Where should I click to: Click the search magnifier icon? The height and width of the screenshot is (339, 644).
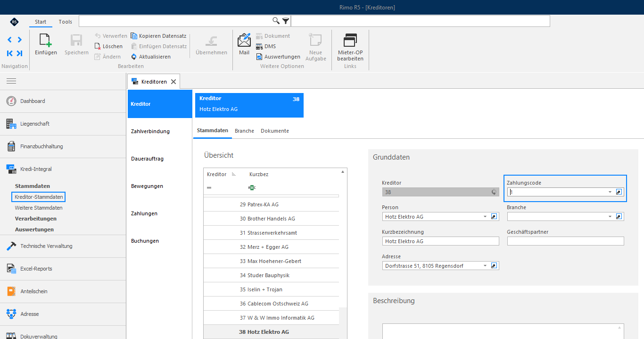click(x=276, y=21)
